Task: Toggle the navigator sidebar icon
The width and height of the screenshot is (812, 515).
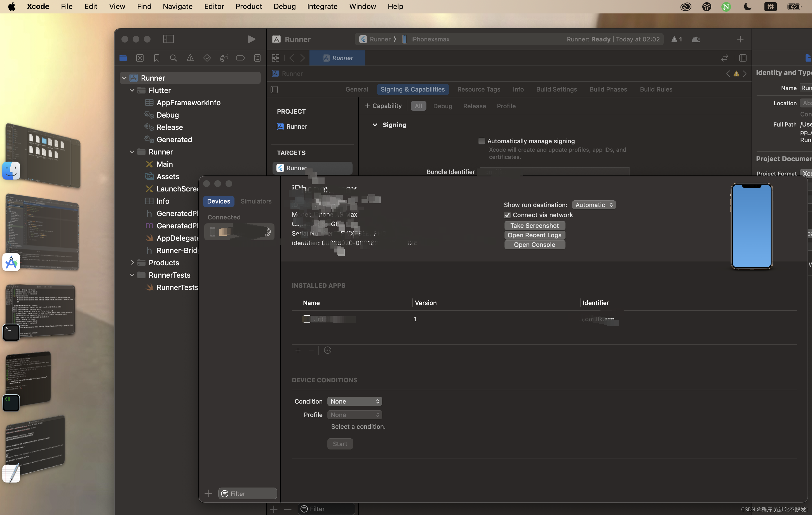Action: click(168, 39)
